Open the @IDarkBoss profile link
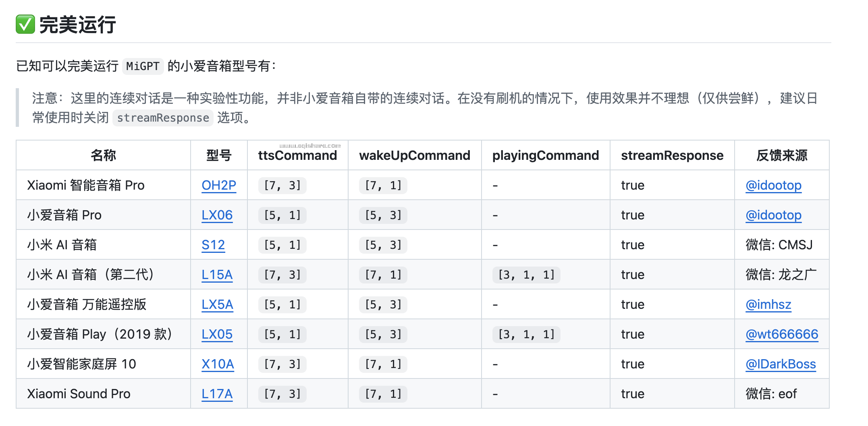 pyautogui.click(x=781, y=364)
